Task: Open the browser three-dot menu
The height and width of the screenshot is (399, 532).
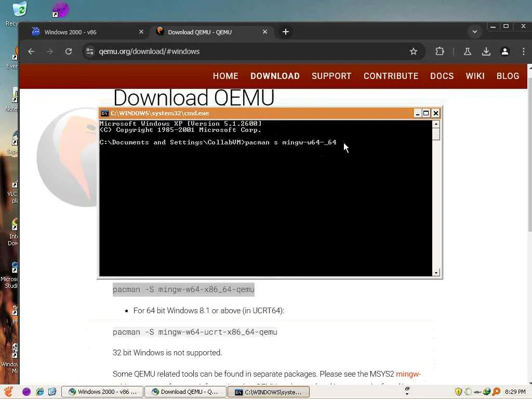Action: 524,51
